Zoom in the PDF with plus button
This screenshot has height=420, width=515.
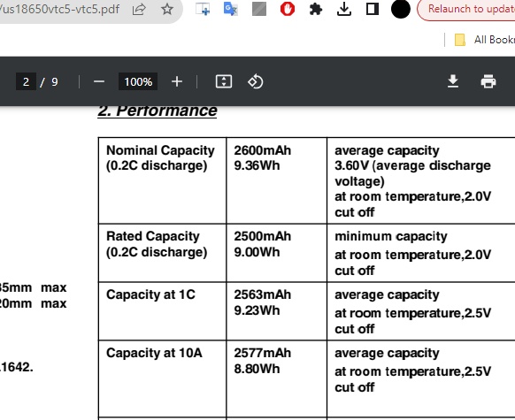point(177,81)
